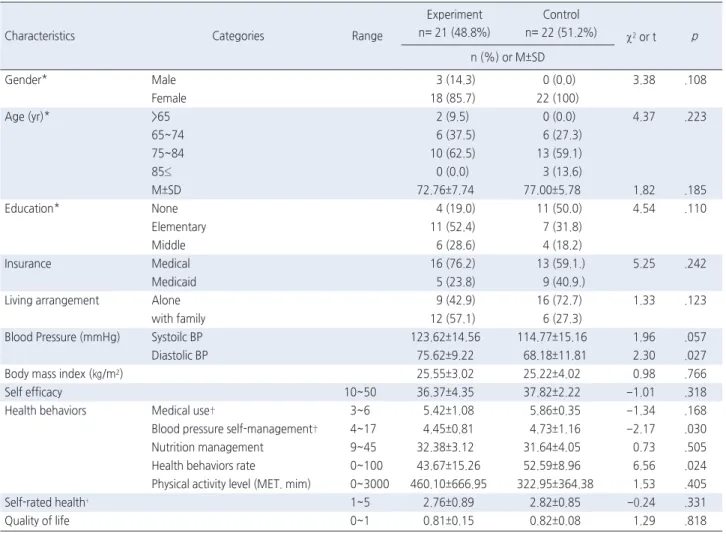Select the '.027' p value
This screenshot has width=726, height=536.
tap(695, 355)
